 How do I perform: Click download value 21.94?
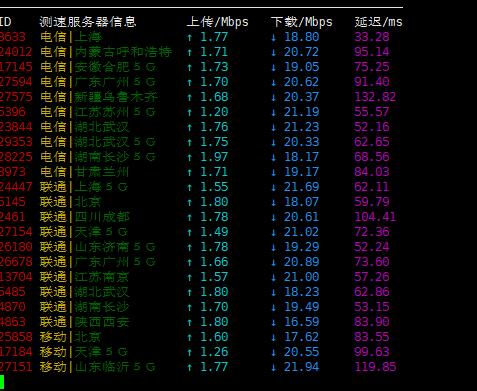pos(301,367)
